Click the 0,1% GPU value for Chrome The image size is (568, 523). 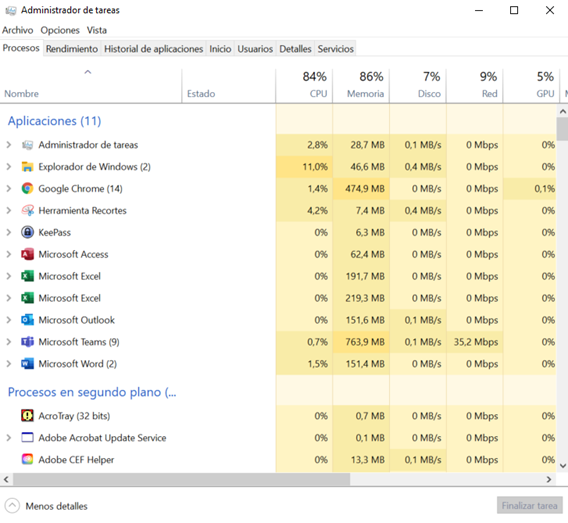(x=544, y=189)
